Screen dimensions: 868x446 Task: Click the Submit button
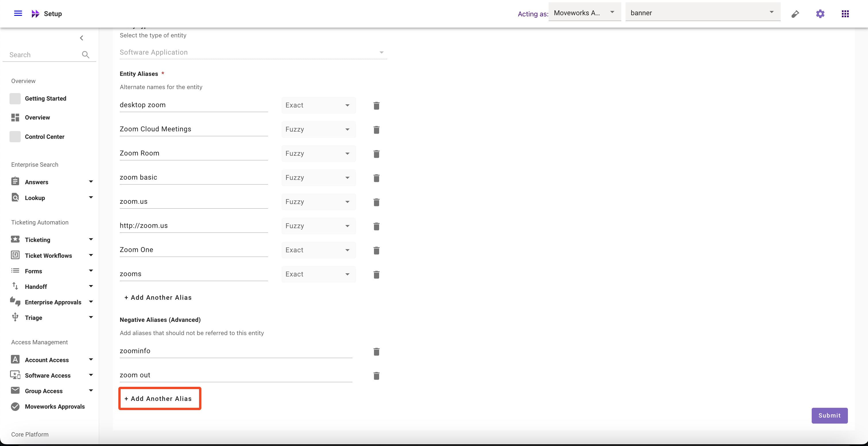829,415
